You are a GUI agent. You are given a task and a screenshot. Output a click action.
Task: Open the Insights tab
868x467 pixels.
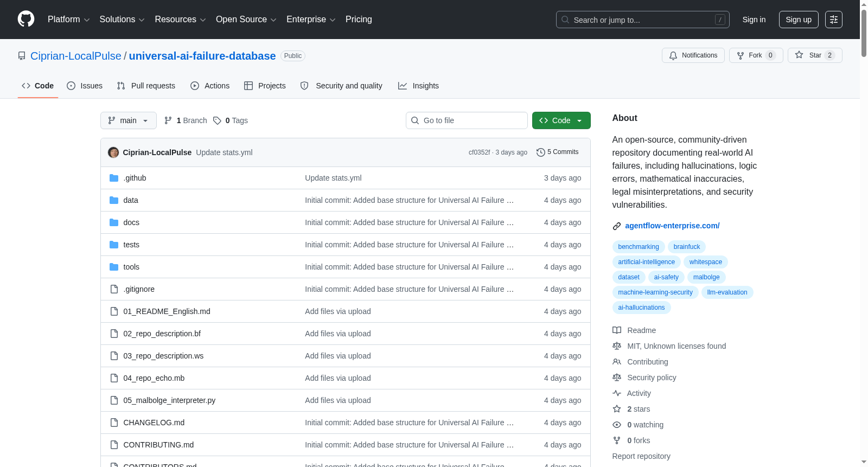(x=418, y=86)
